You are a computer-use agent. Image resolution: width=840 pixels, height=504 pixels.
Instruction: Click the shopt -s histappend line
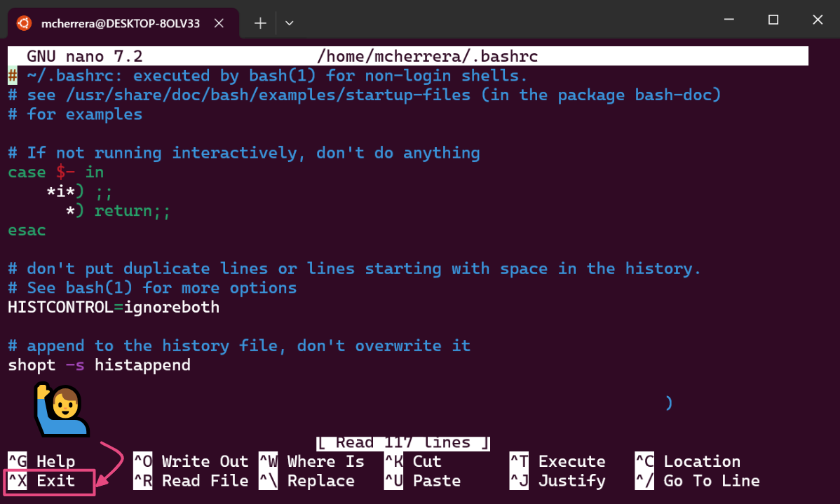point(99,365)
